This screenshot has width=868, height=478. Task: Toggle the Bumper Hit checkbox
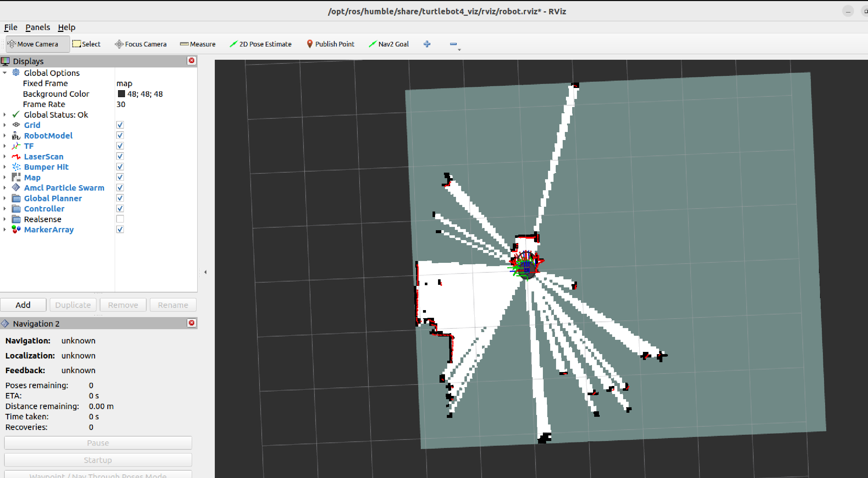tap(120, 167)
